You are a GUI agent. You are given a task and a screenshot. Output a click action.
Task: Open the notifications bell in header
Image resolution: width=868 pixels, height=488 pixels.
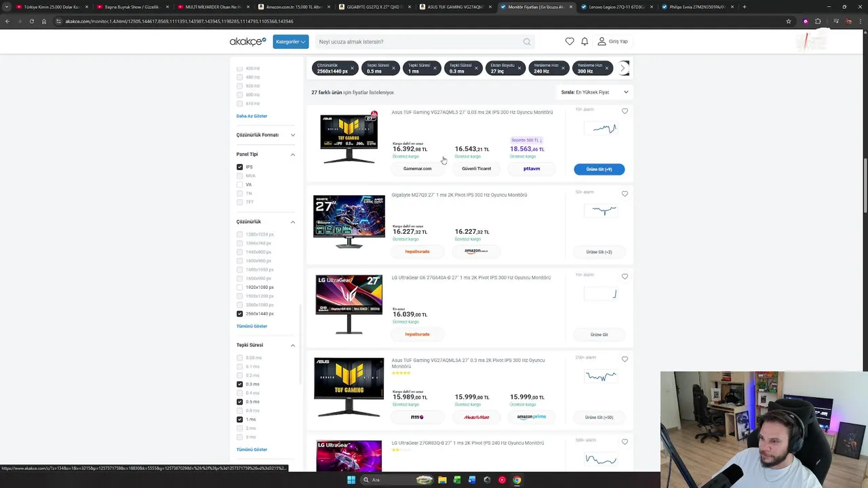(585, 41)
